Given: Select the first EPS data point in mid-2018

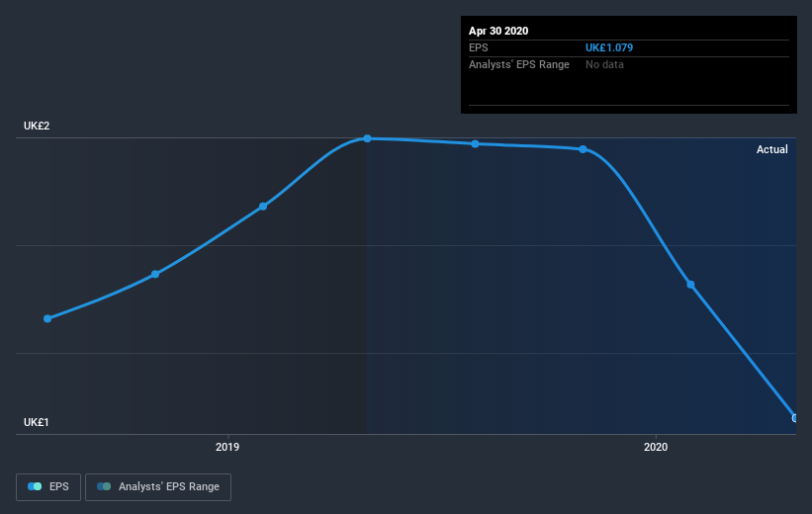Looking at the screenshot, I should click(47, 318).
